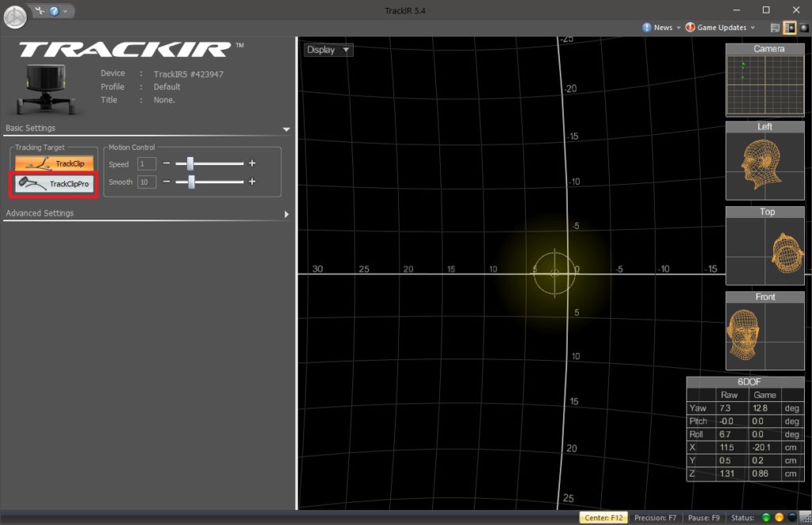The height and width of the screenshot is (525, 812).
Task: Click the Top head wireframe thumbnail
Action: coord(765,251)
